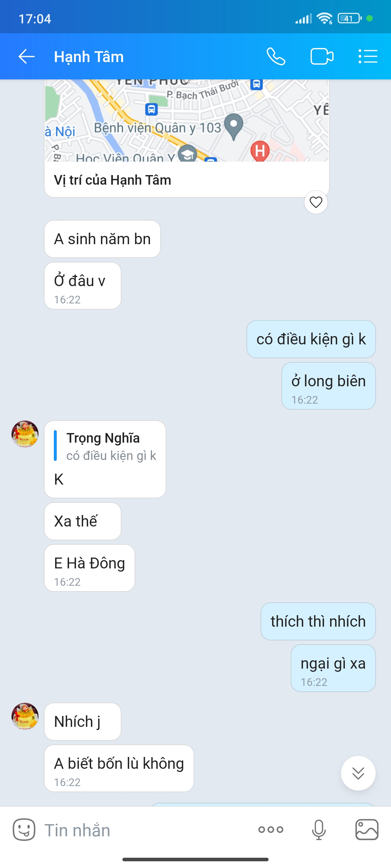The height and width of the screenshot is (868, 391).
Task: Start a video call
Action: 322,56
